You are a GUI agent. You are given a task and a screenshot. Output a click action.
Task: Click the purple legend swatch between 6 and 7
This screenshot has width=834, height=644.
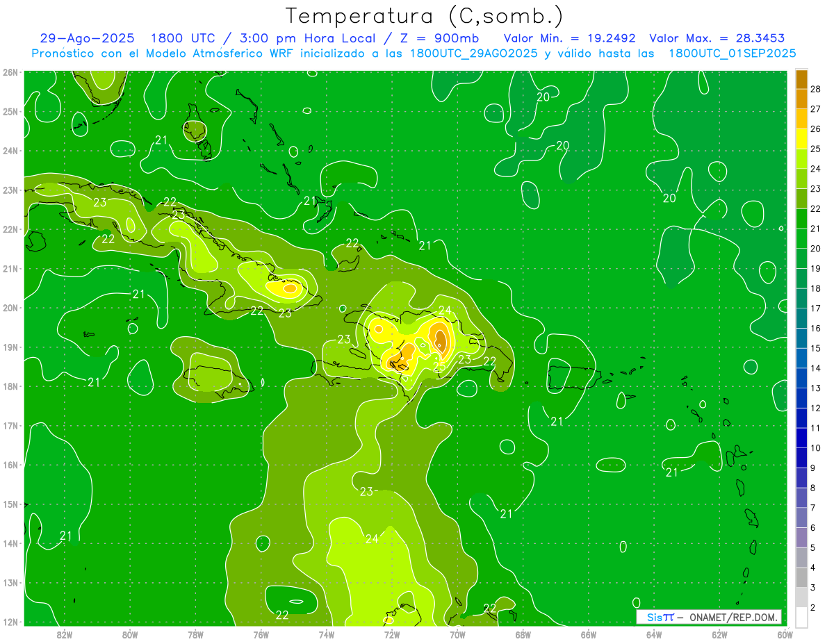tap(801, 518)
